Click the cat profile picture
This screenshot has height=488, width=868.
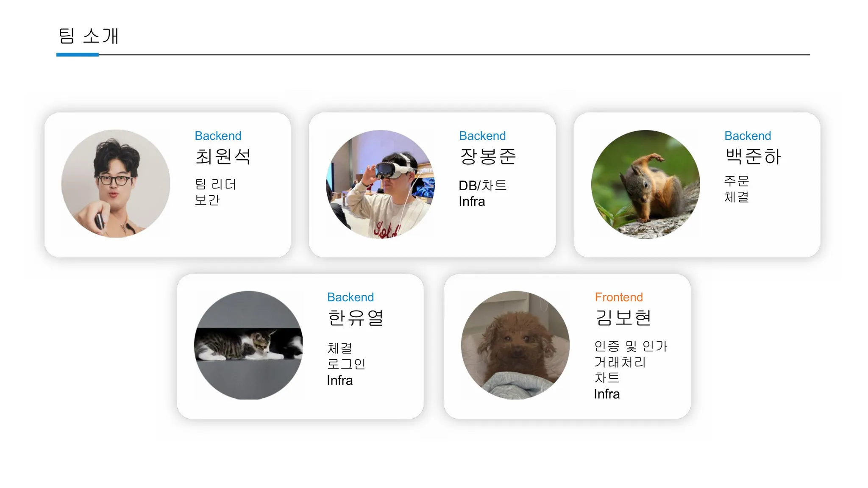pyautogui.click(x=248, y=345)
